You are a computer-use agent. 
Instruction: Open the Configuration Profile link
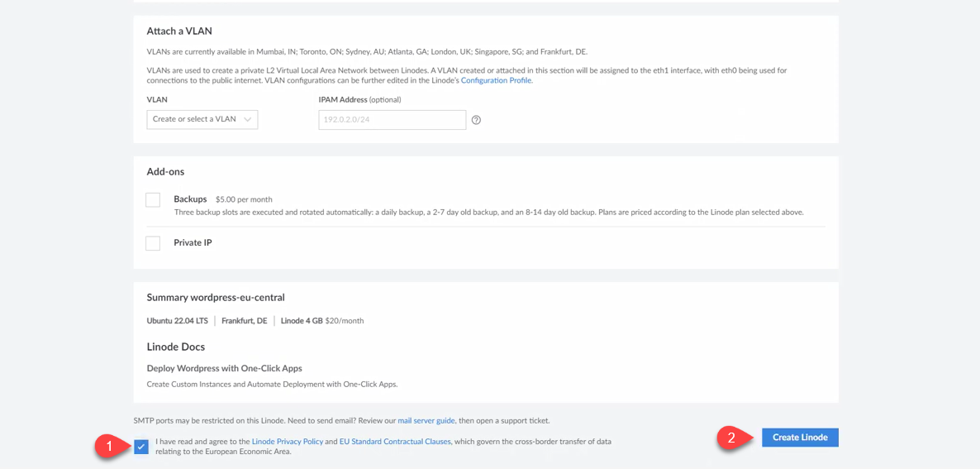[497, 81]
